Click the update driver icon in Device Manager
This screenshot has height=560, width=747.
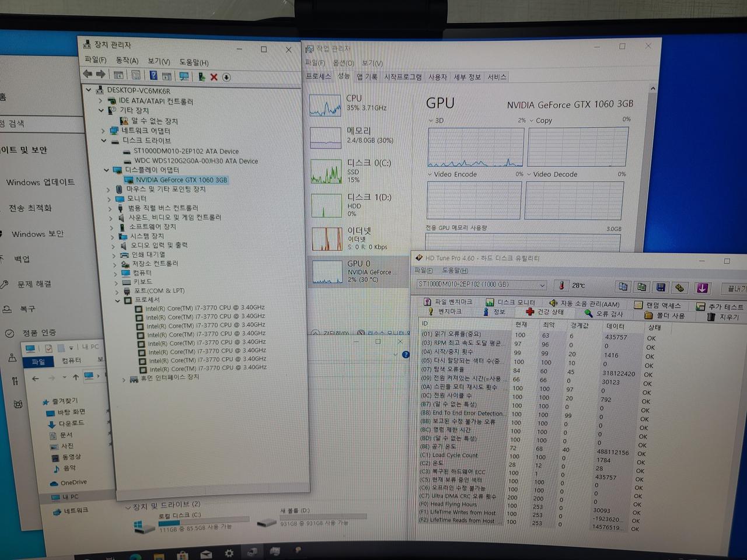pos(201,77)
